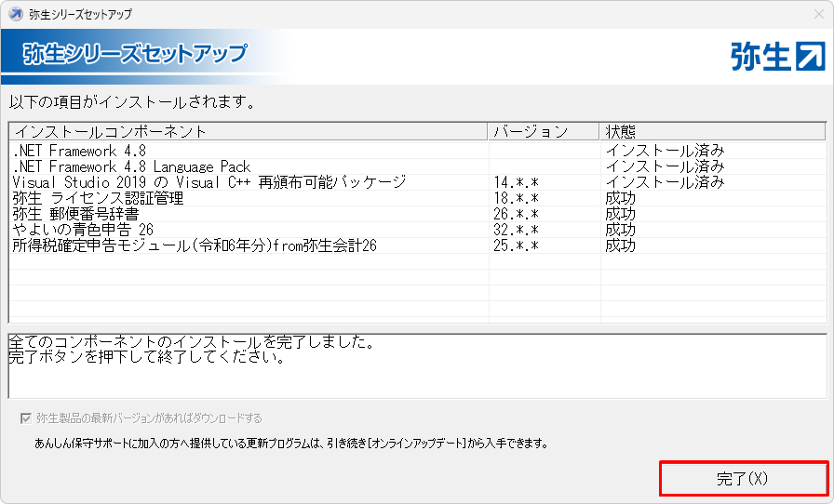The image size is (834, 504).
Task: Click version 32.*.* cell for やよいの青色申告
Action: pos(517,230)
